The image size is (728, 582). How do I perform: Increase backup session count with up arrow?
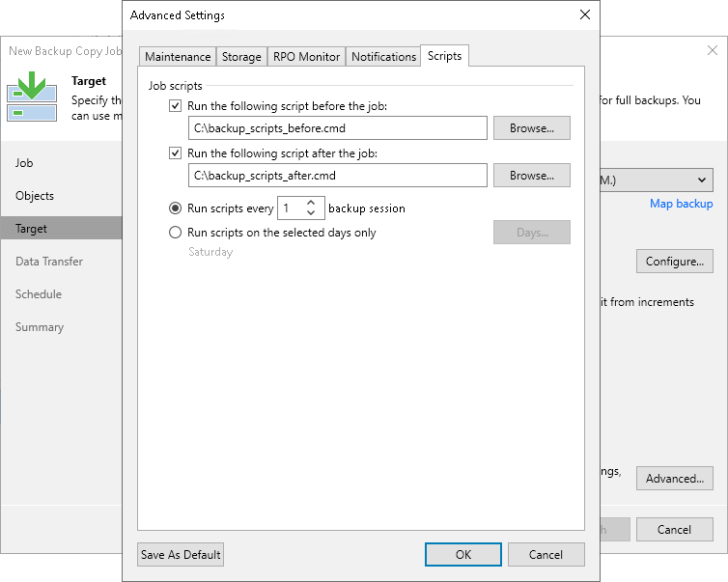(x=311, y=203)
